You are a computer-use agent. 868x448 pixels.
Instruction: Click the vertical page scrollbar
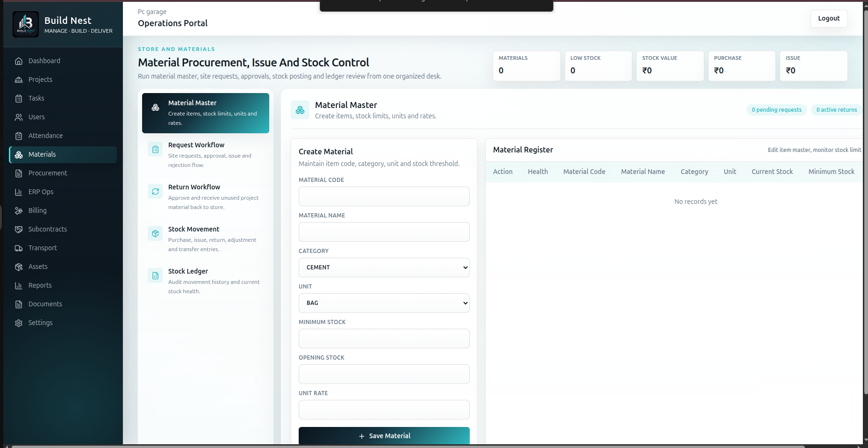point(865,201)
